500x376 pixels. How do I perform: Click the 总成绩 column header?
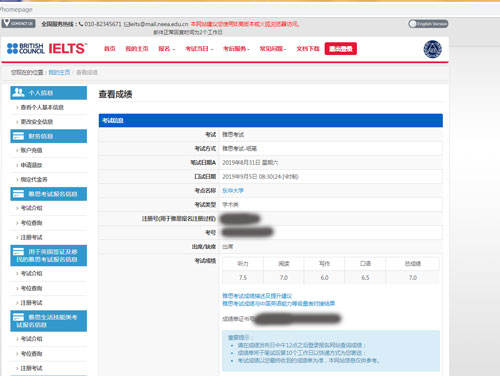click(413, 264)
